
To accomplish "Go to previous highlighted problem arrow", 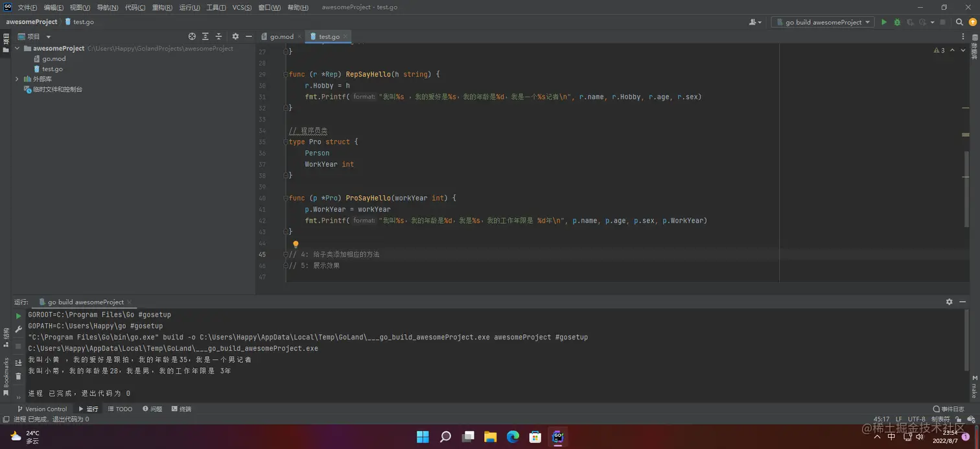I will coord(952,50).
